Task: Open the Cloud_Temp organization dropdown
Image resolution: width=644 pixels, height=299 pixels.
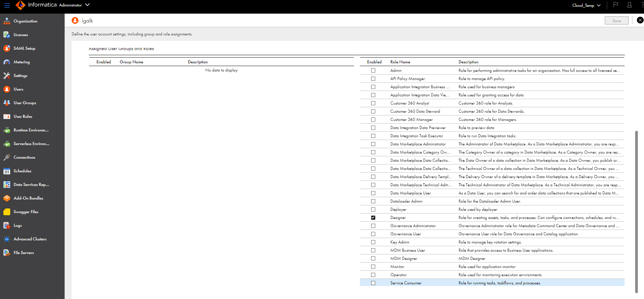Action: coord(586,5)
